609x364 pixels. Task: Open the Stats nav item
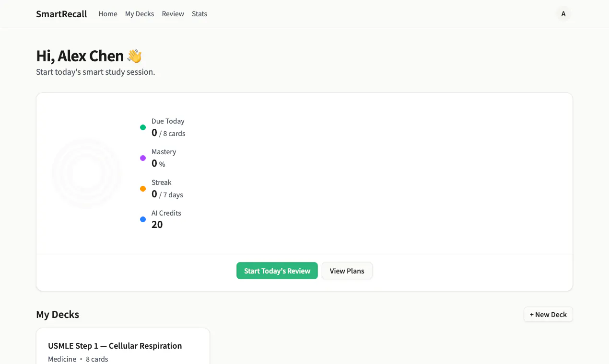(199, 14)
